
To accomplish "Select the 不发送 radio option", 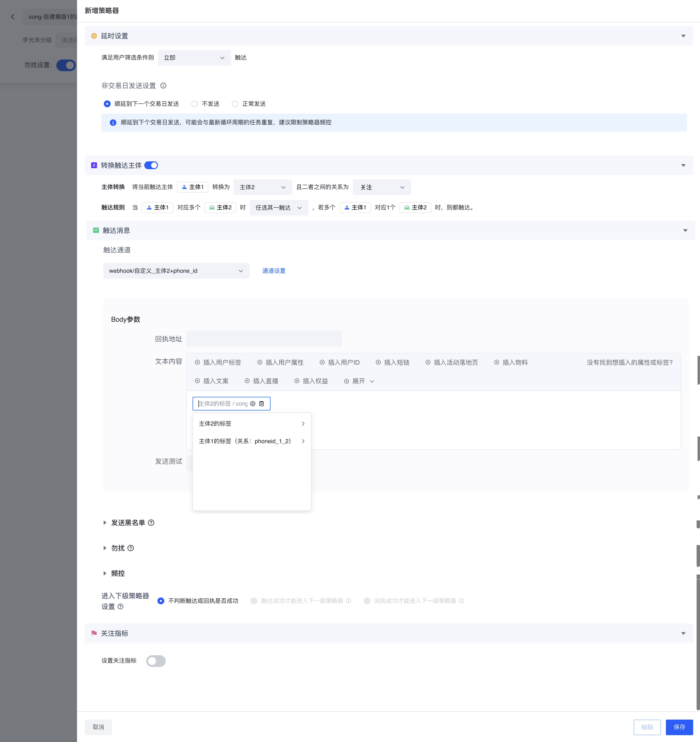I will tap(194, 104).
